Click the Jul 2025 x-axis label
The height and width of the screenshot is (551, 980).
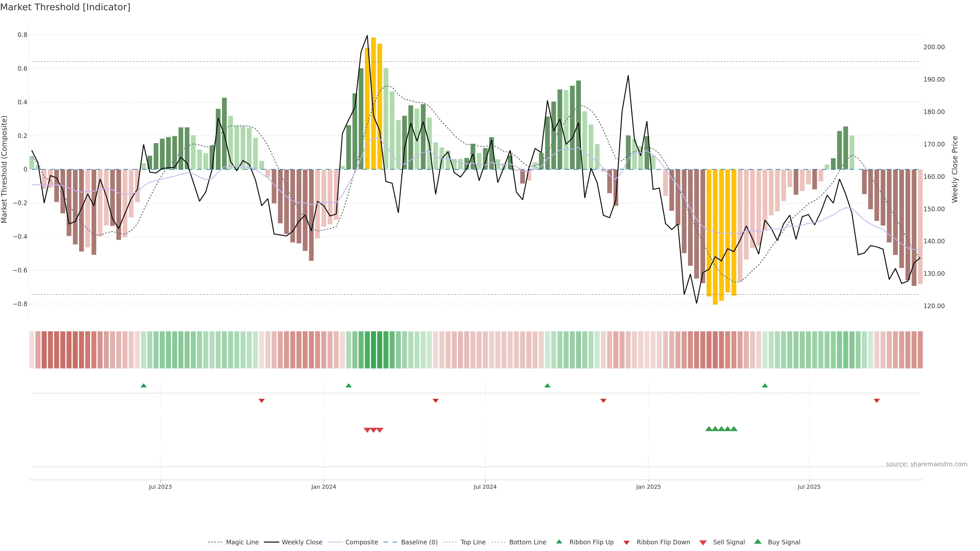click(809, 487)
